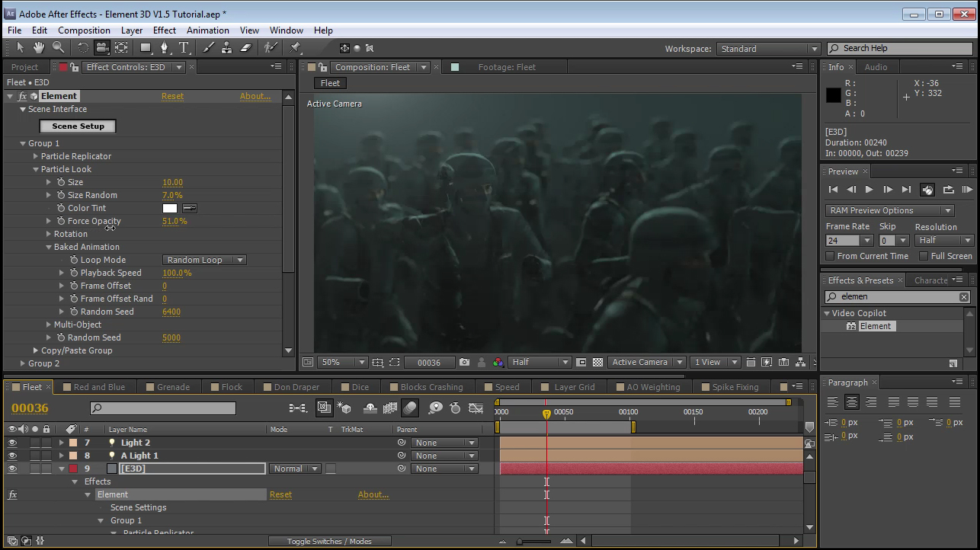Hide the Light 2 layer

pyautogui.click(x=12, y=443)
